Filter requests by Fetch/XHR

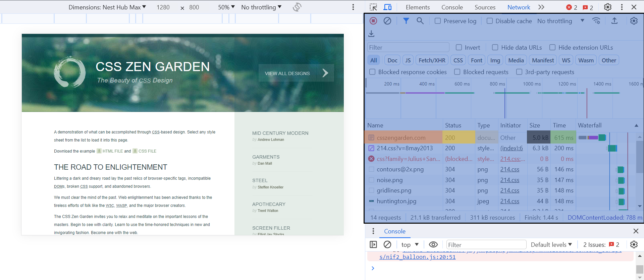[432, 60]
